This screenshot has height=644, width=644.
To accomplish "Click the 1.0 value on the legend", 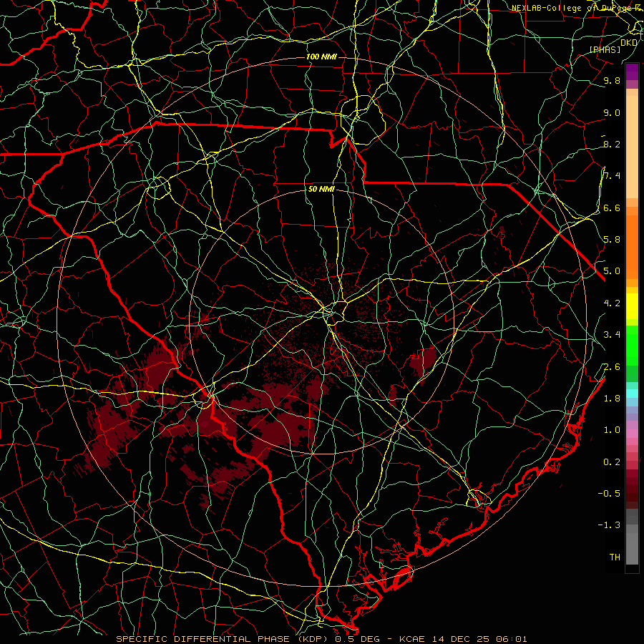I will [x=612, y=430].
